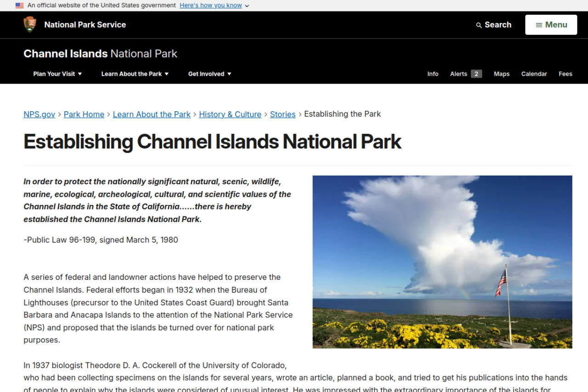Click the National Park Service title link
Viewport: 588px width, 392px height.
click(x=85, y=25)
